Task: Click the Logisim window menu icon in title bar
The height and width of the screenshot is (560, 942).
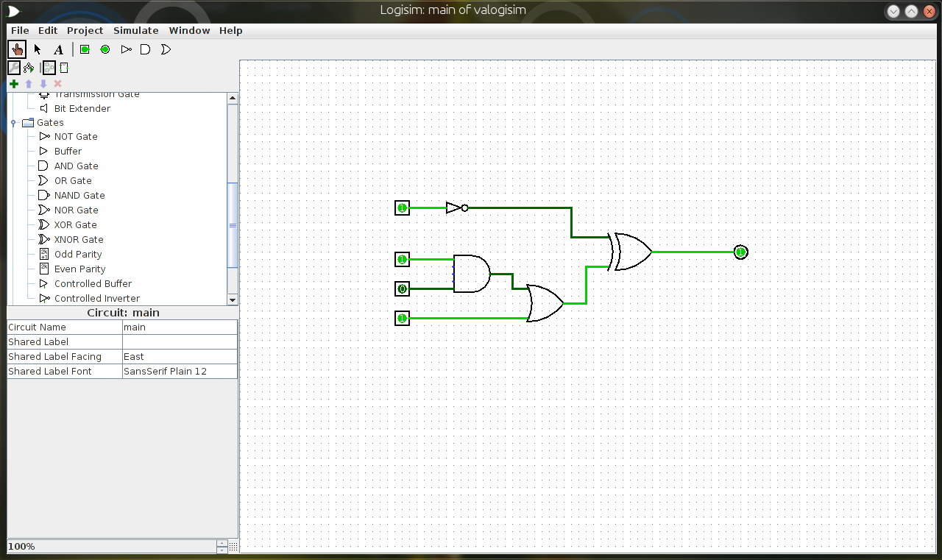Action: (14, 10)
